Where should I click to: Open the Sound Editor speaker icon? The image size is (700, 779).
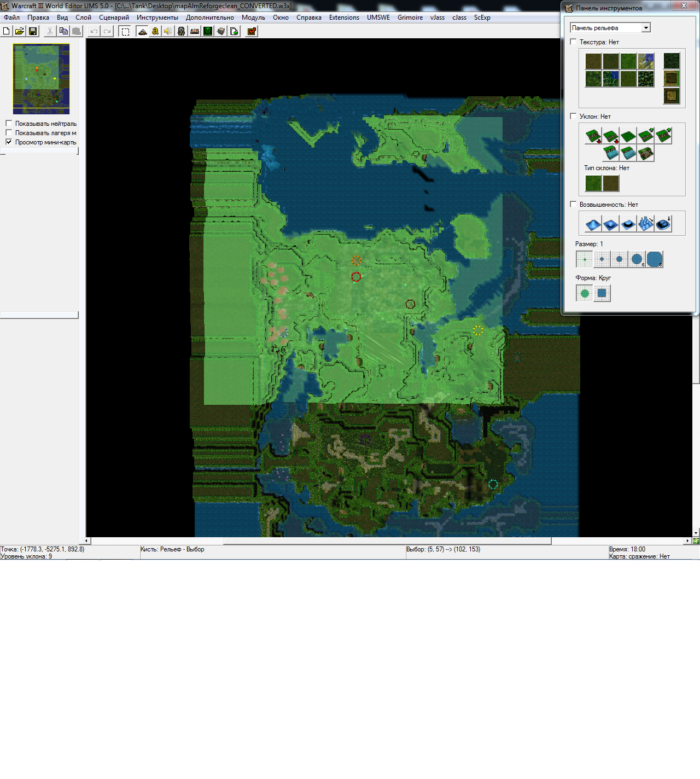(x=168, y=31)
